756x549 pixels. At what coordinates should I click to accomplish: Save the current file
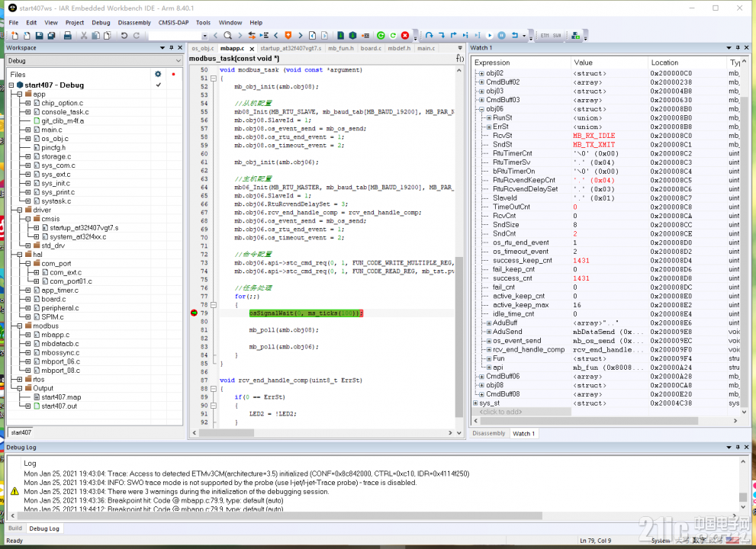click(39, 36)
